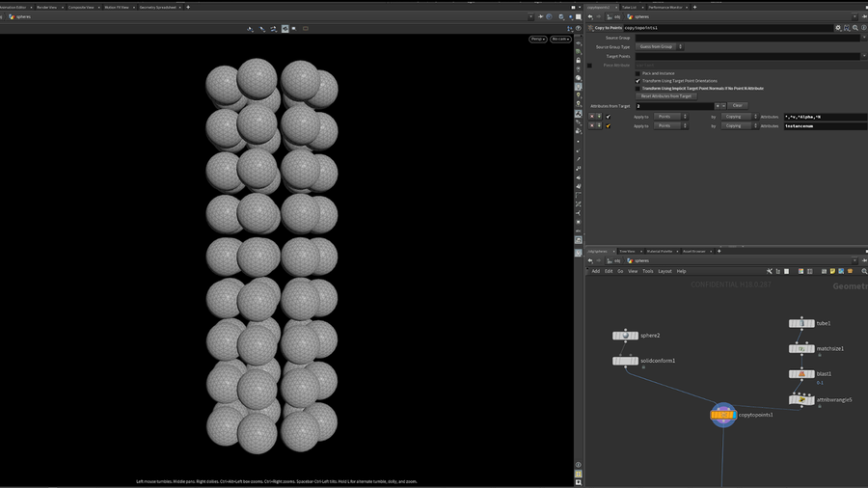This screenshot has height=488, width=868.
Task: Open the parameter pane gear settings menu
Action: [838, 28]
